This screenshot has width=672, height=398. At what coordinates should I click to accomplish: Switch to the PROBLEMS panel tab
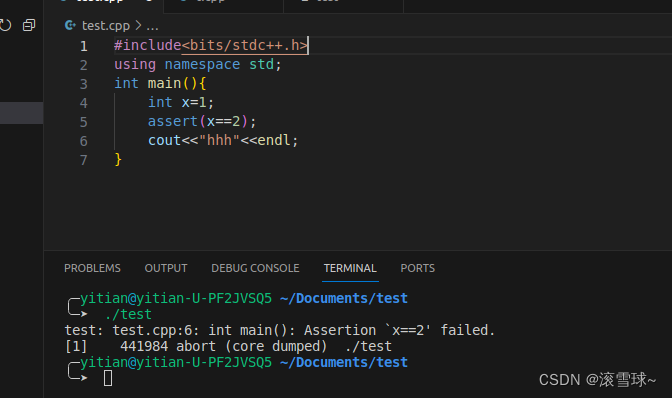point(92,268)
